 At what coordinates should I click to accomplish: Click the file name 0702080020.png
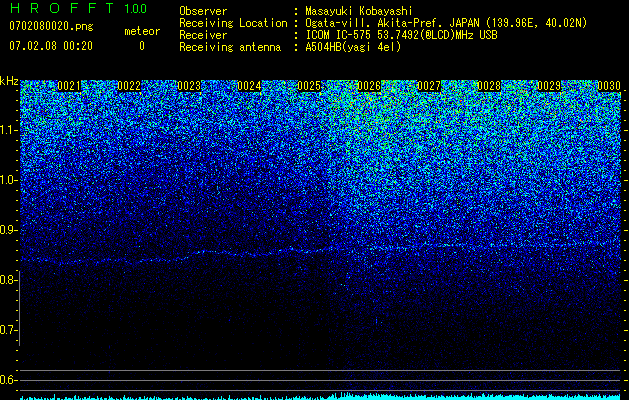[51, 26]
